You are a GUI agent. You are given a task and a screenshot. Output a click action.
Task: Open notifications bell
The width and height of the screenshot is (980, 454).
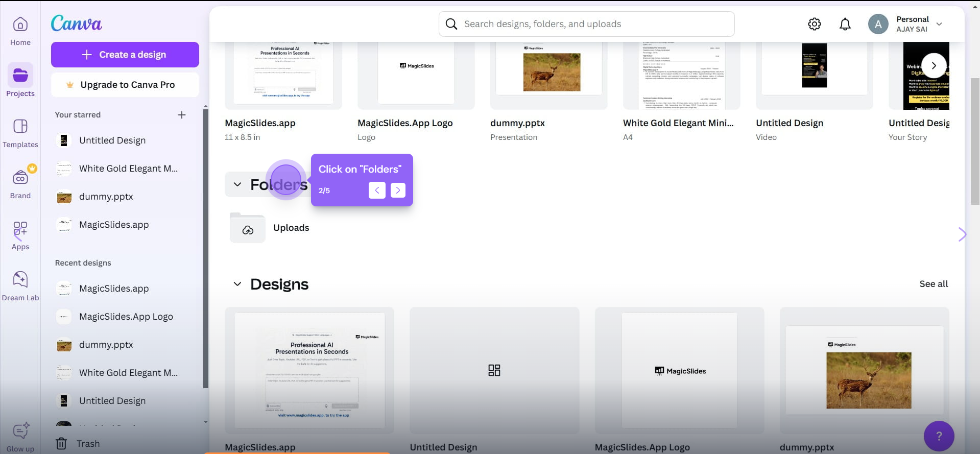[845, 24]
